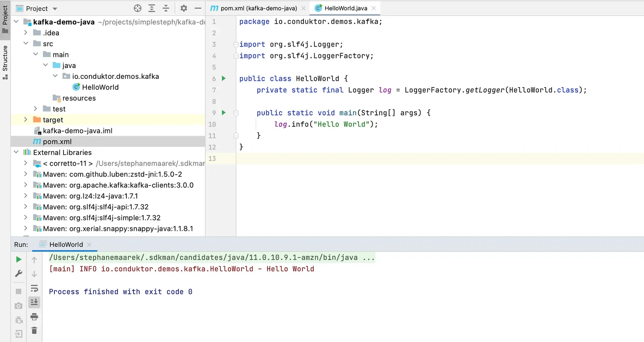Expand the .idea folder
This screenshot has width=644, height=342.
pos(26,33)
